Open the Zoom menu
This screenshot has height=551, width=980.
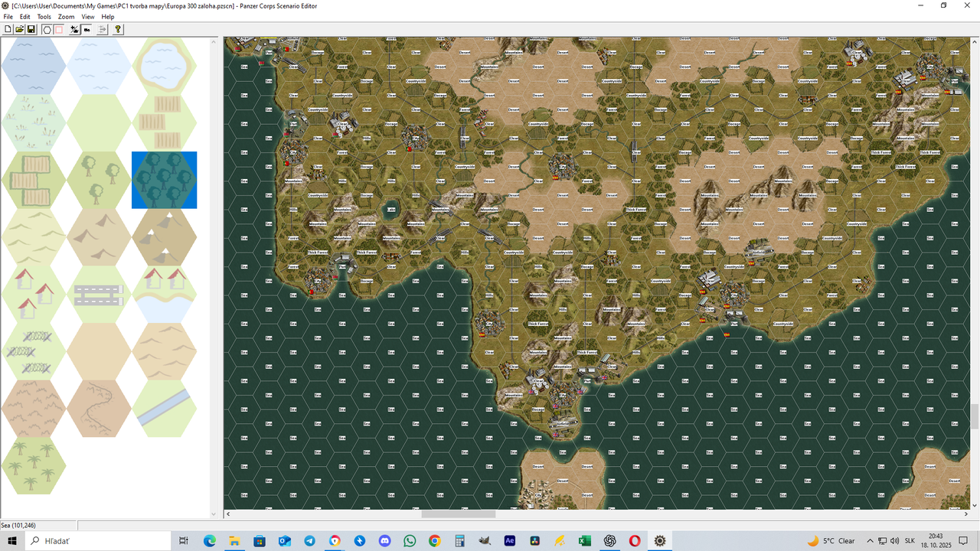tap(67, 17)
